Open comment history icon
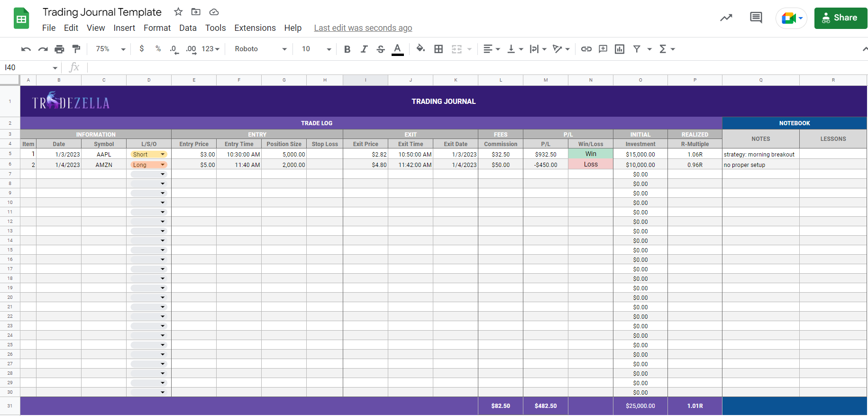The width and height of the screenshot is (868, 416). click(x=756, y=18)
